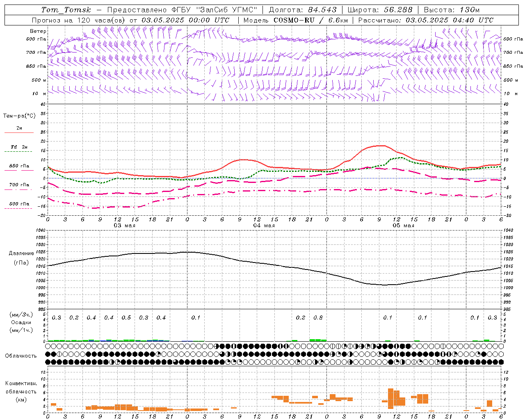Click the green dashed Td 2м legend line
Image resolution: width=525 pixels, height=420 pixels.
18,151
